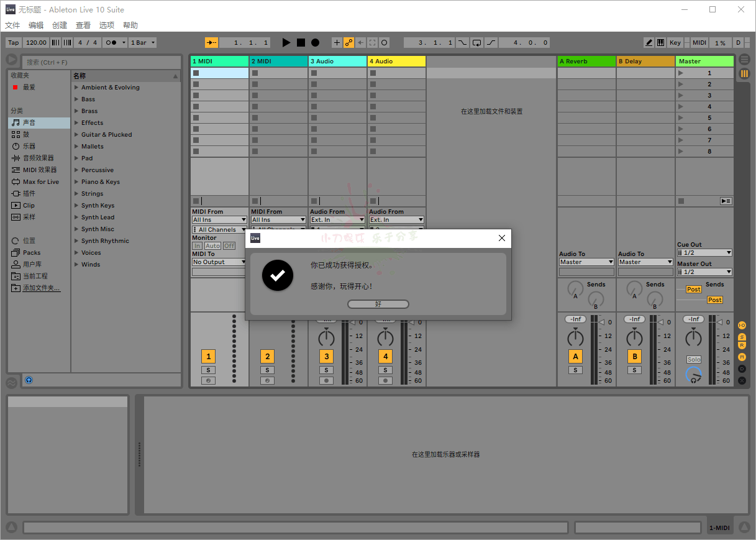Enable Key mapping mode
The width and height of the screenshot is (756, 540).
675,42
